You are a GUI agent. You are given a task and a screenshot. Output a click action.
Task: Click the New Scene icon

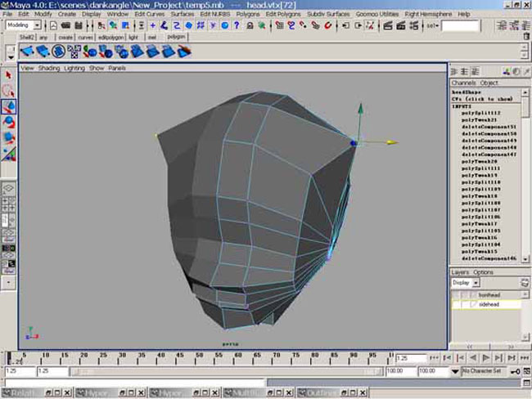click(x=53, y=25)
